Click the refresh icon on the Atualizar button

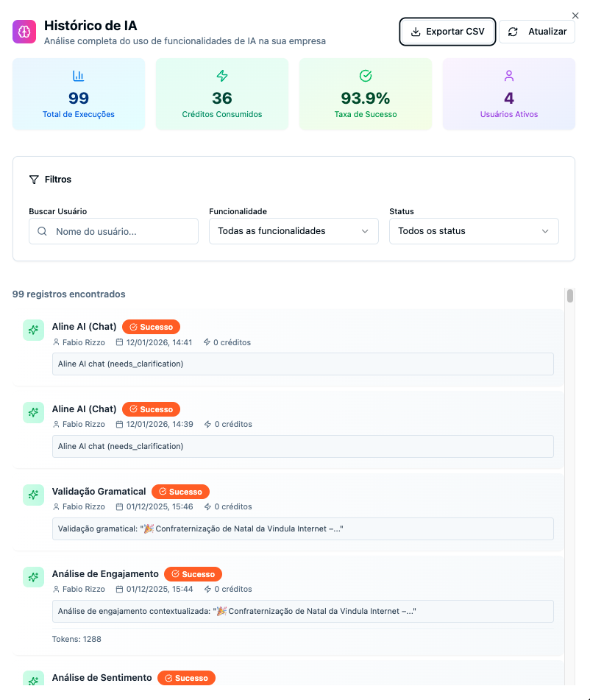coord(514,32)
